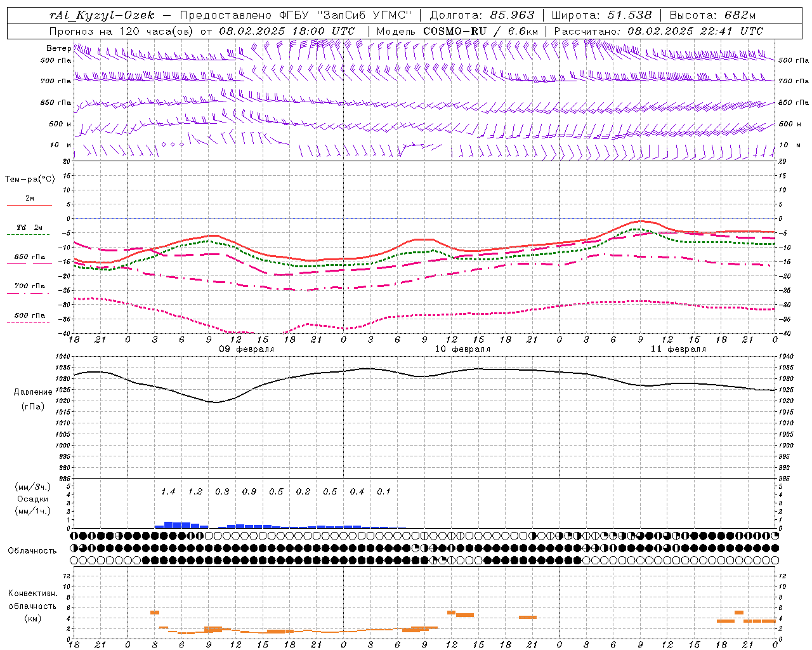Image resolution: width=812 pixels, height=650 pixels.
Task: Click the 0.4 precipitation total
Action: [357, 491]
